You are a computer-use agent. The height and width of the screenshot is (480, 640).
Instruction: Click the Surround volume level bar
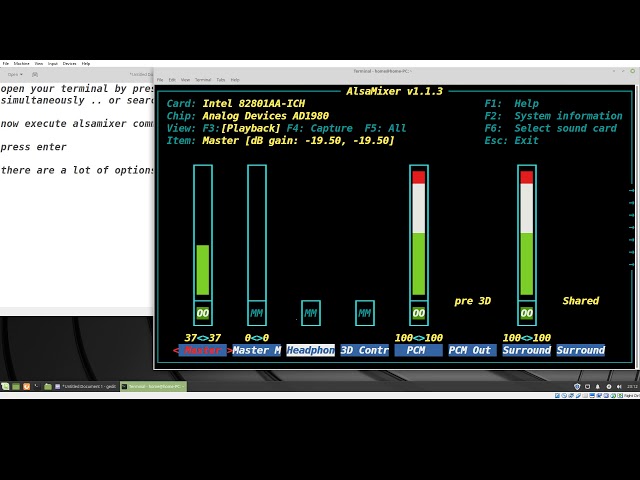[527, 231]
